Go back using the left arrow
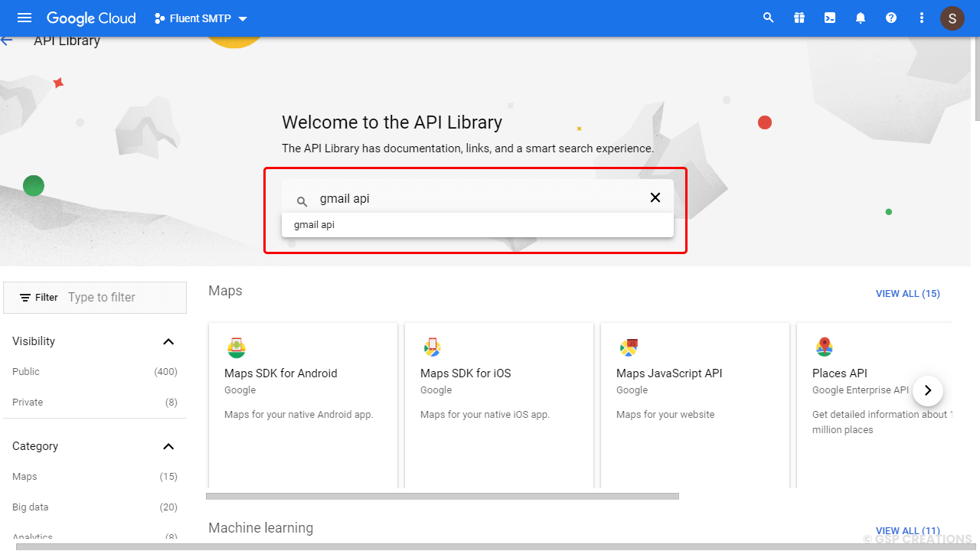980x551 pixels. (7, 41)
